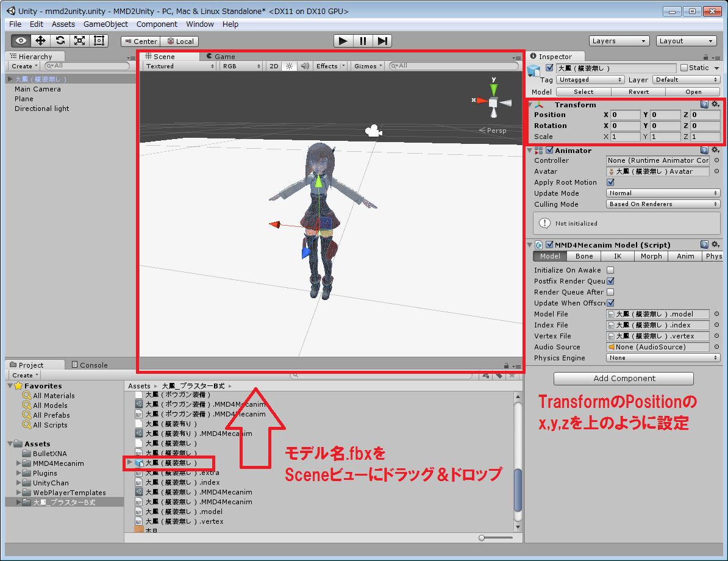Open the Assets menu

63,24
